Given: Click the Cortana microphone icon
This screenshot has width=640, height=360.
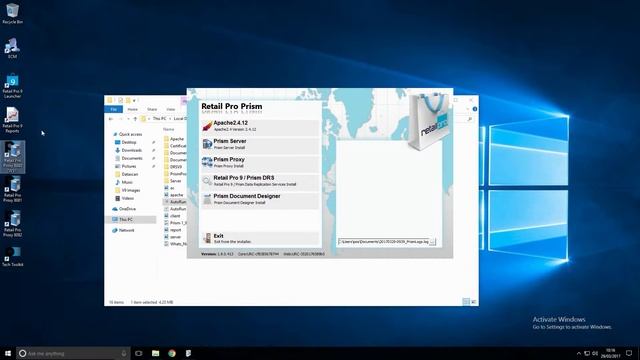Looking at the screenshot, I should coord(124,353).
